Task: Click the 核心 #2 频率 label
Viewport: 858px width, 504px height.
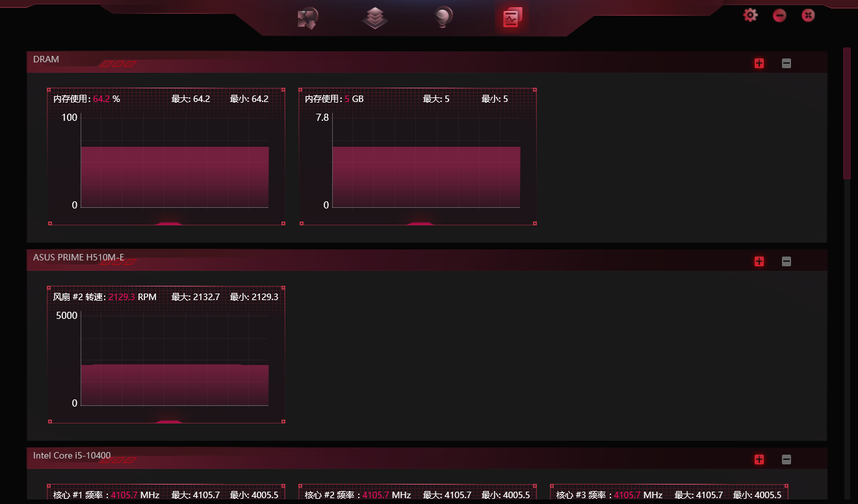Action: [357, 495]
